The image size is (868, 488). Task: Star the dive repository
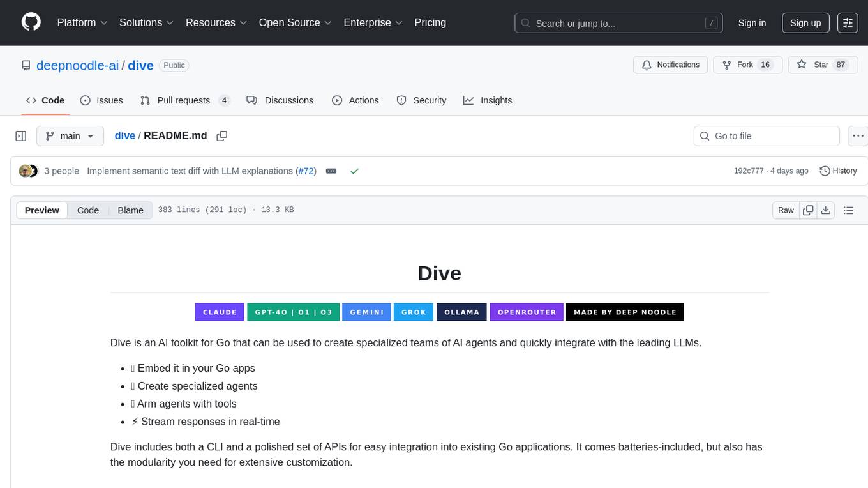[823, 65]
